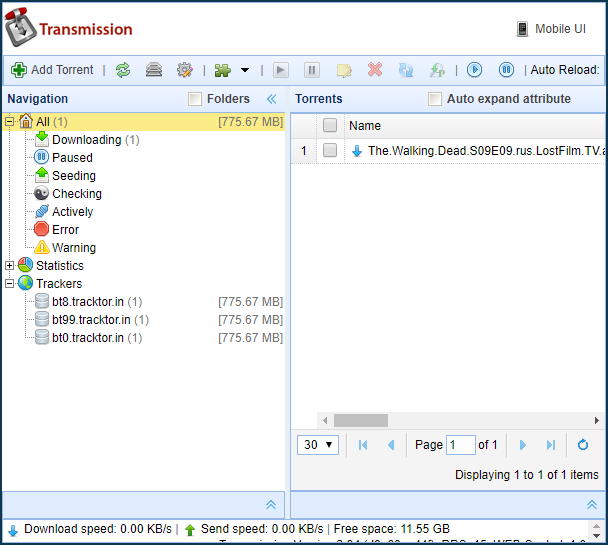
Task: Expand the bottom right panel chevron
Action: pyautogui.click(x=592, y=505)
